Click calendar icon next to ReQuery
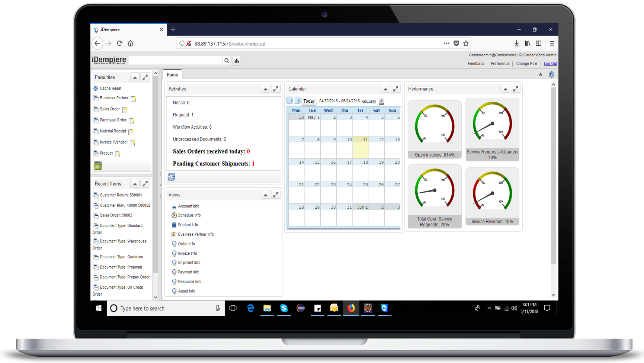 [381, 101]
